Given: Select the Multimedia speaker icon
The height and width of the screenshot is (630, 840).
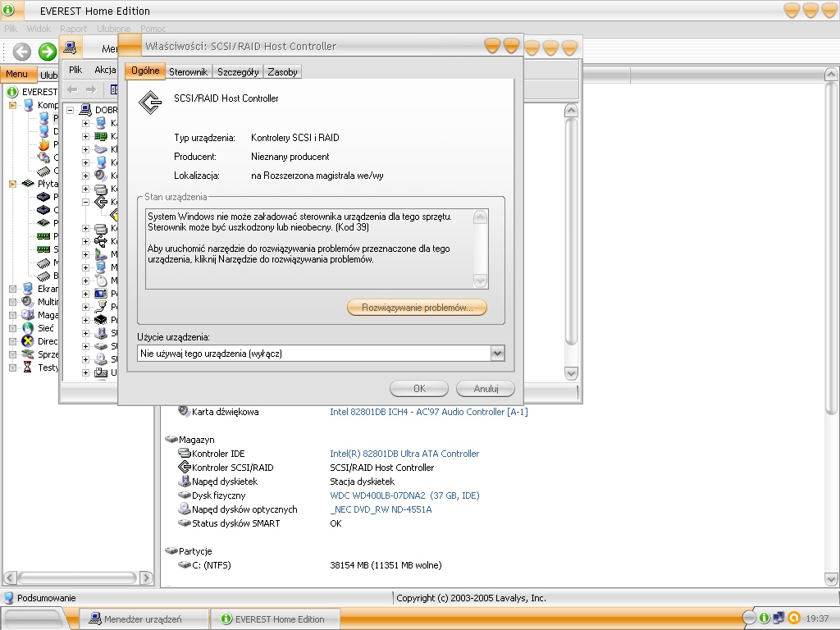Looking at the screenshot, I should point(28,302).
